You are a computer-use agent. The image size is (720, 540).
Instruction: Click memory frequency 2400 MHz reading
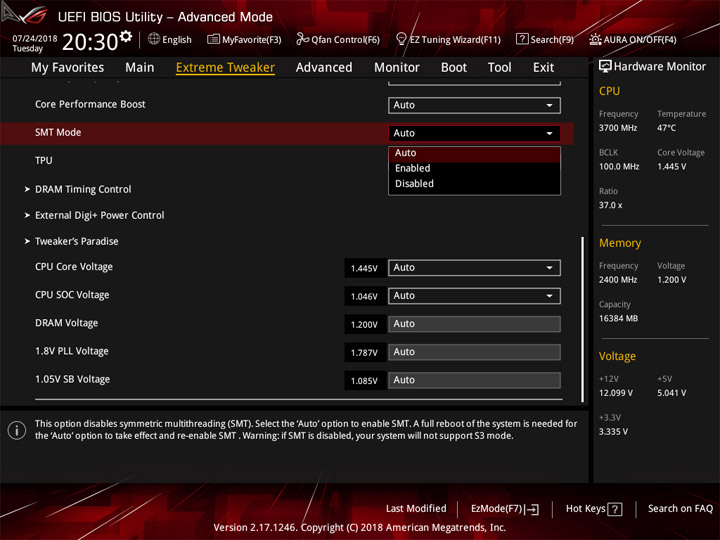coord(618,280)
